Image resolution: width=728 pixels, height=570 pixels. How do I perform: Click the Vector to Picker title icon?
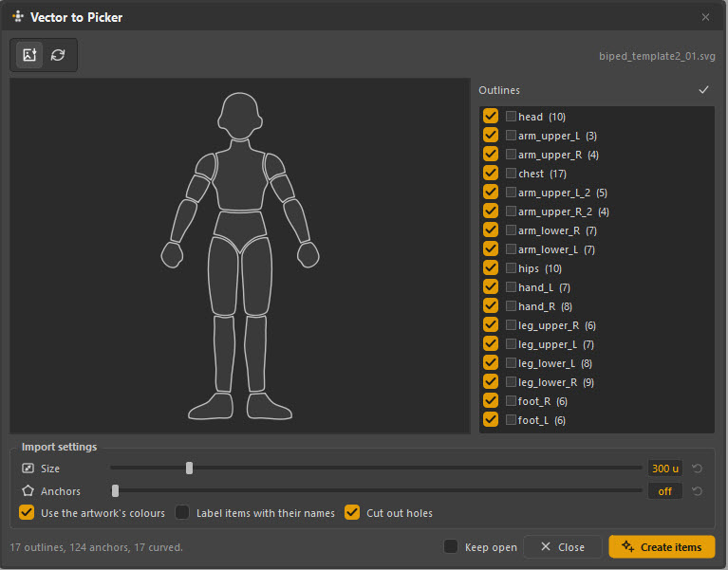click(18, 17)
